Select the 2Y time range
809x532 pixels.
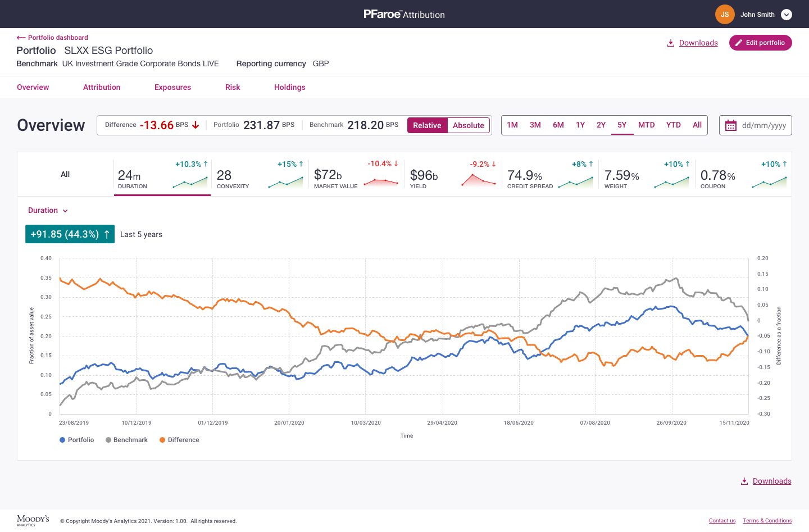click(601, 125)
